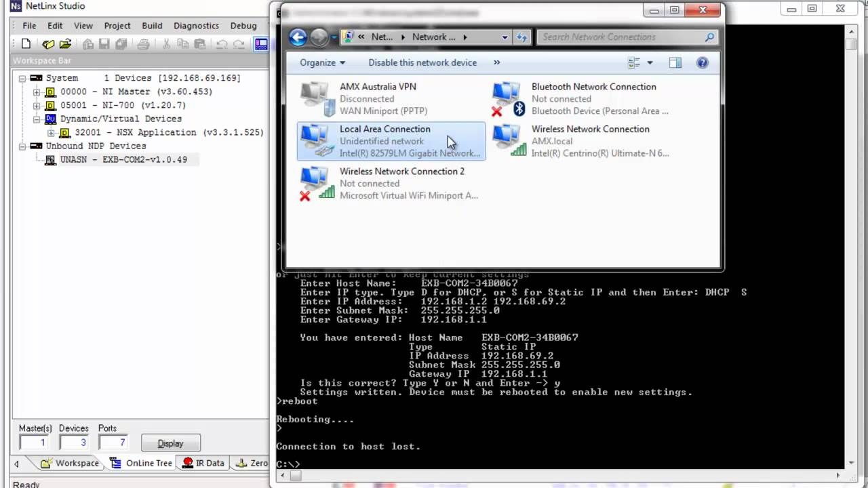Click the Search Network Connections field

click(x=610, y=37)
